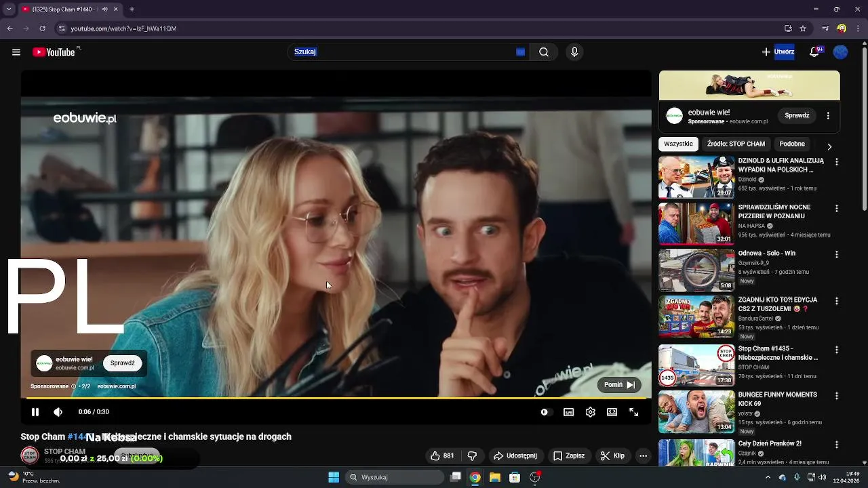Open menu for ZGADNIJ KTO TO video
The height and width of the screenshot is (488, 868).
tap(836, 300)
